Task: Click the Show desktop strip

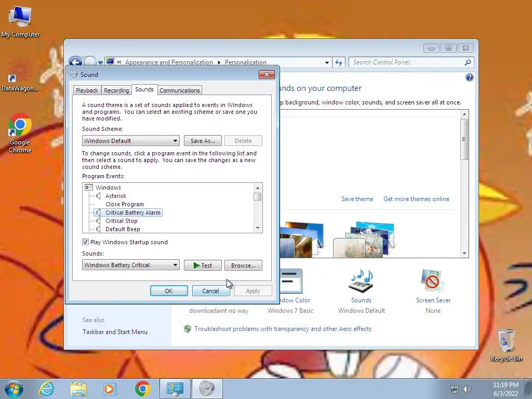Action: [x=528, y=389]
